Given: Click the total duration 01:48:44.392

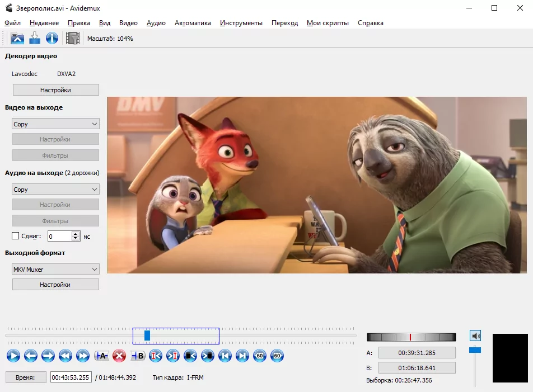Looking at the screenshot, I should (x=117, y=377).
